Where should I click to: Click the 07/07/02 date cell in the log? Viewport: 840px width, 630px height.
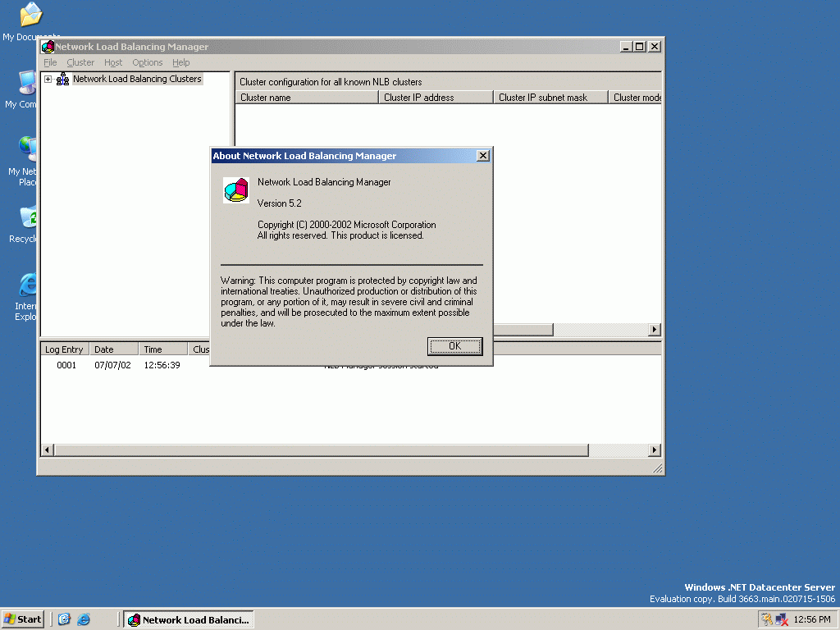pos(112,365)
